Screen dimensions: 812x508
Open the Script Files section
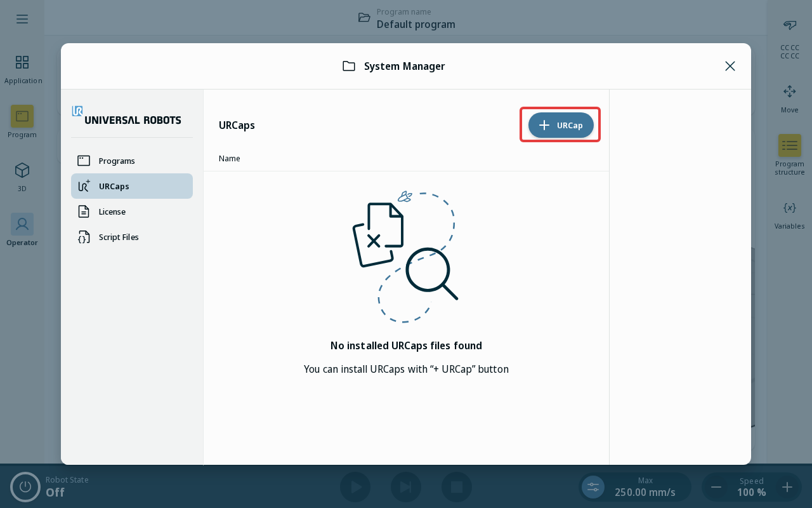tap(132, 237)
